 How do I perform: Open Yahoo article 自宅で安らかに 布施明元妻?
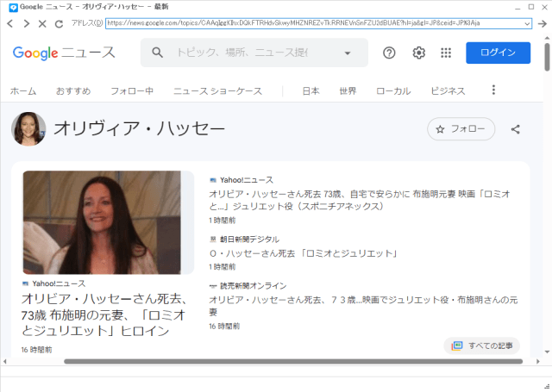point(359,200)
